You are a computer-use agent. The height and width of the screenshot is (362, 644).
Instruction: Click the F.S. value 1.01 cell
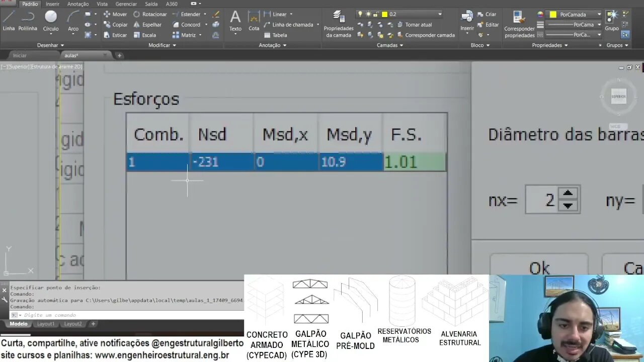click(x=415, y=162)
